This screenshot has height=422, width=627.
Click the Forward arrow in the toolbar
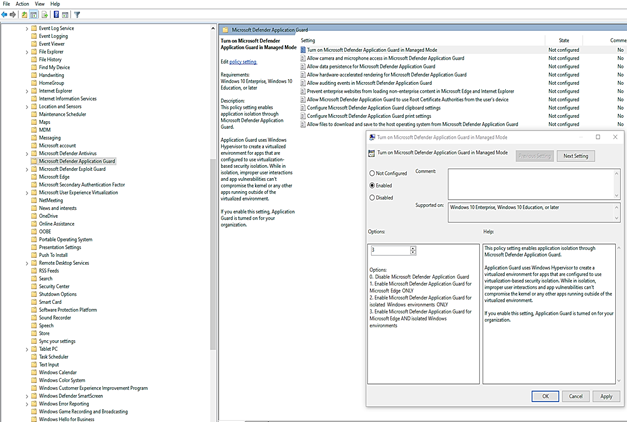point(13,15)
